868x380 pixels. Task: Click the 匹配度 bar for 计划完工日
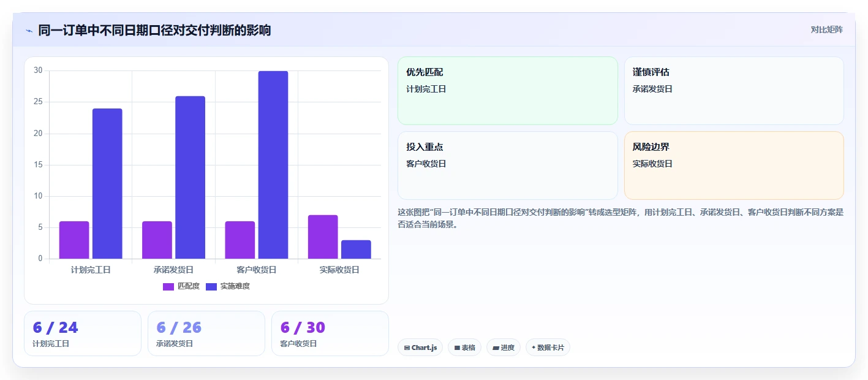click(x=74, y=240)
